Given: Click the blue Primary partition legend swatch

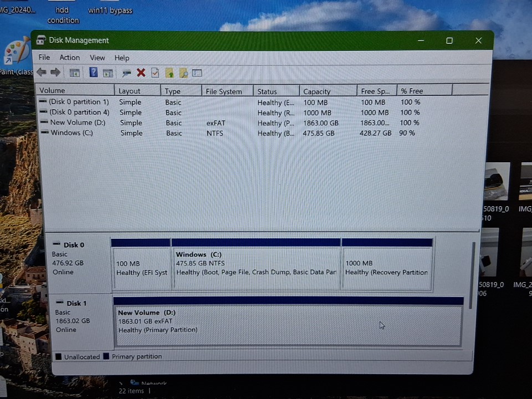Looking at the screenshot, I should (106, 356).
